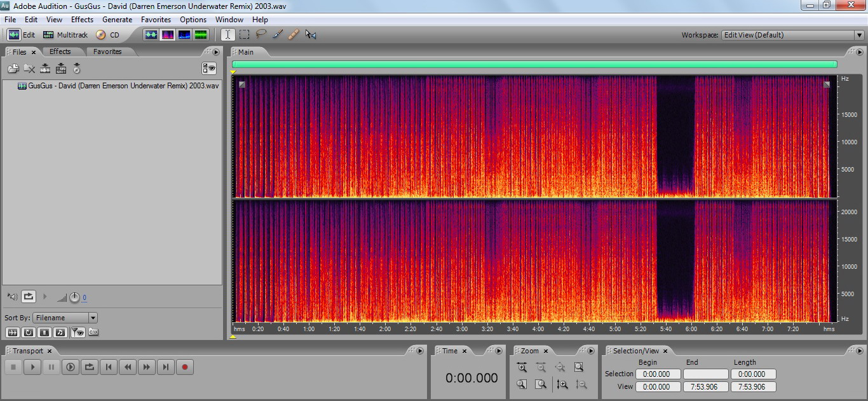Select the Spectral Frequency display mode
Screen dimensions: 868x401
pos(168,35)
